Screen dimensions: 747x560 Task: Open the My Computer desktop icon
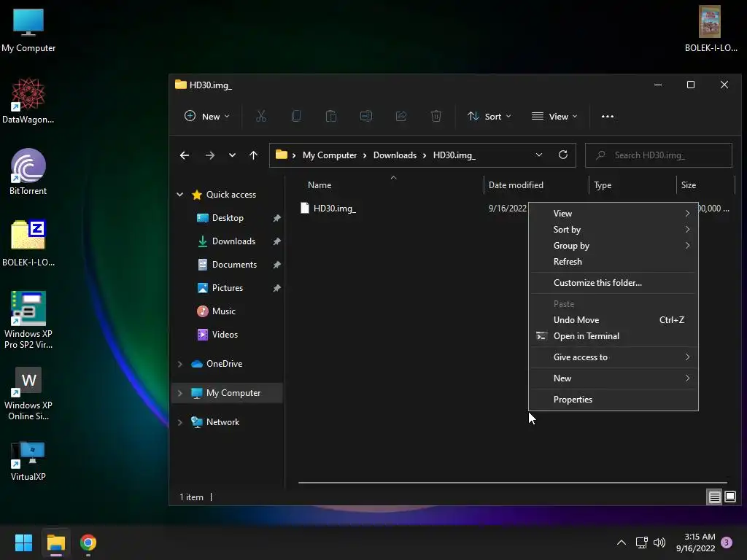pos(28,31)
